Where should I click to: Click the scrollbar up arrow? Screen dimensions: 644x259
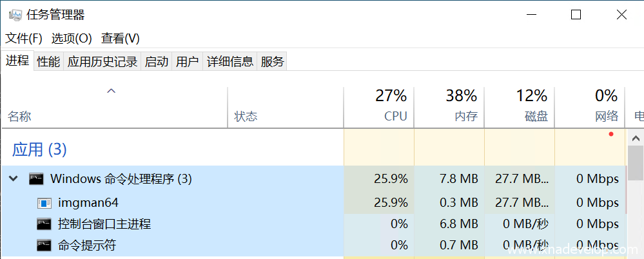(636, 138)
